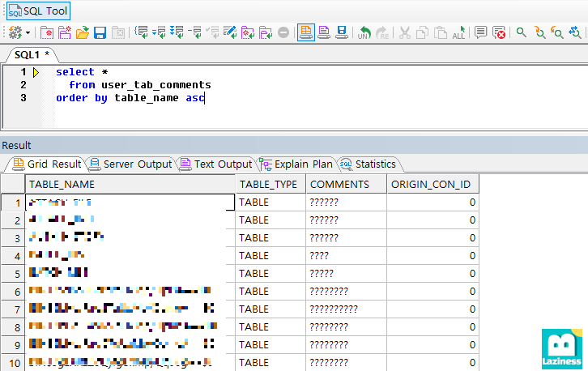Toggle Text output mode purple icon
This screenshot has height=371, width=588.
coord(324,32)
